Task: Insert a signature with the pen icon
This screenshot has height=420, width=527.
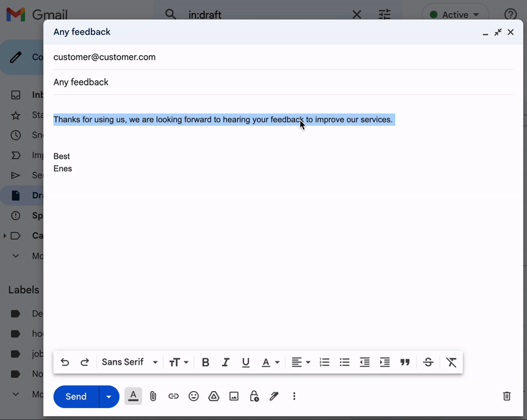Action: point(274,396)
